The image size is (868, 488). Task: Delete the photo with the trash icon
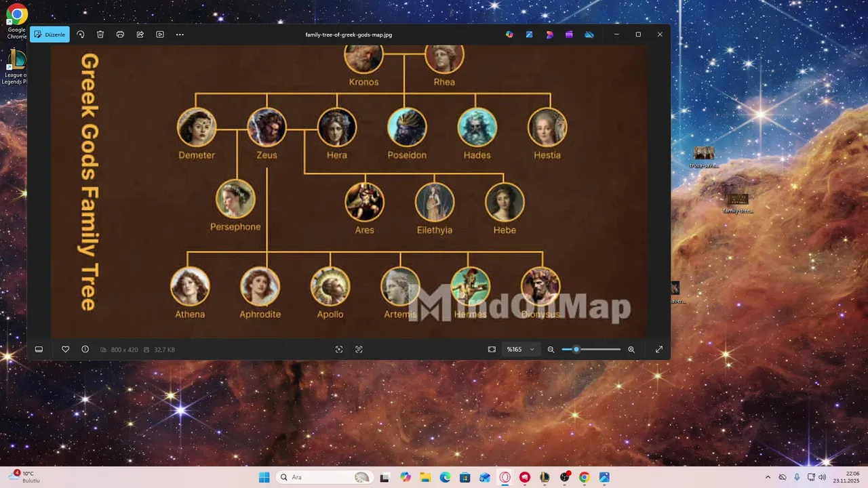point(100,35)
